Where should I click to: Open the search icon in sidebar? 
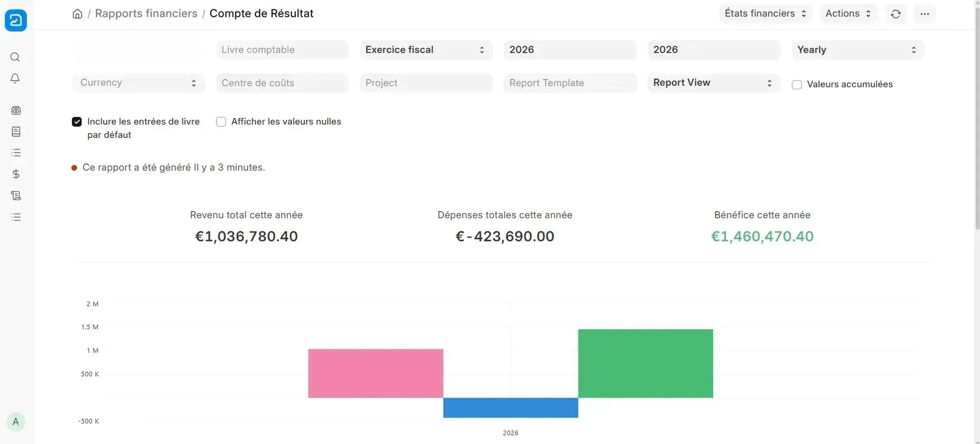15,57
